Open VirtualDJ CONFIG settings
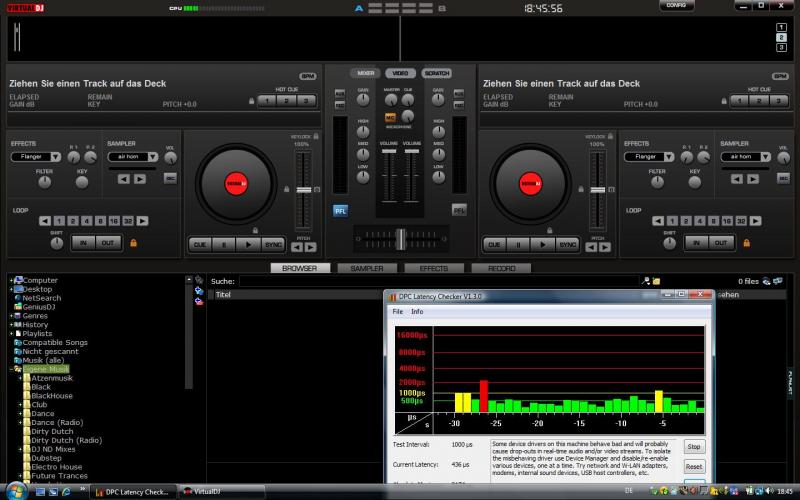 coord(676,5)
